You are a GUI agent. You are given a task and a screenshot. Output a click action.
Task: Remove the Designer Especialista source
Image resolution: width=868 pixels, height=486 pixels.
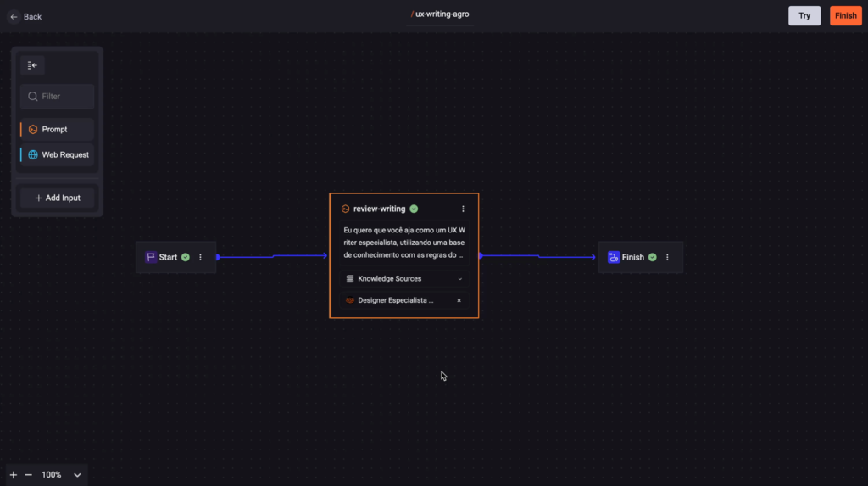point(459,300)
